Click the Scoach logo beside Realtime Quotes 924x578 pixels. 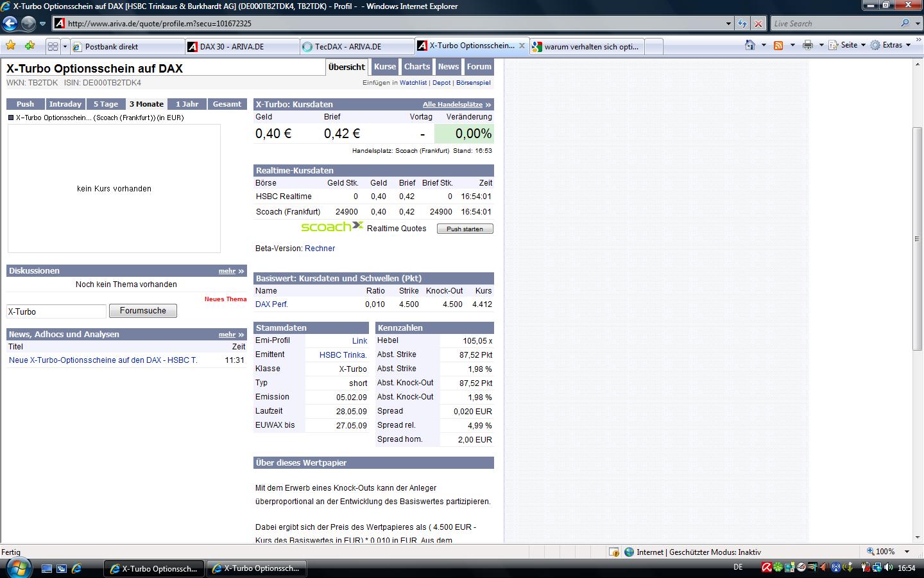pyautogui.click(x=332, y=227)
